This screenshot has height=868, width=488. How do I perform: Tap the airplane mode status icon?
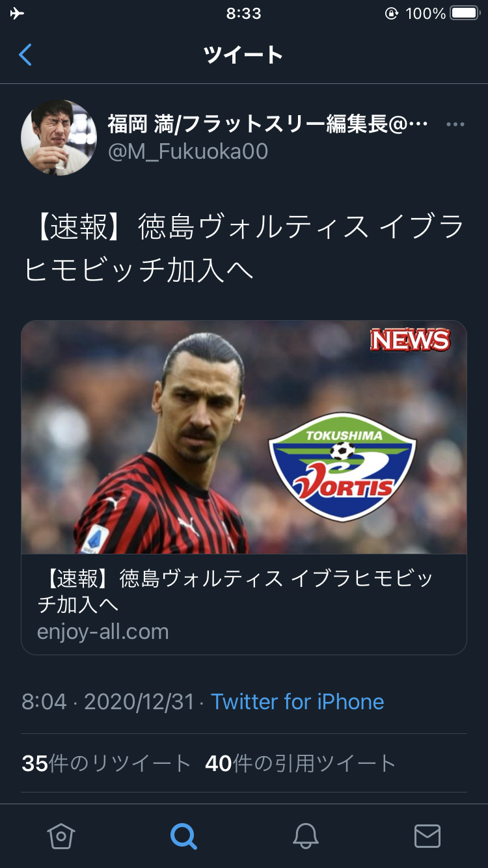click(x=17, y=14)
